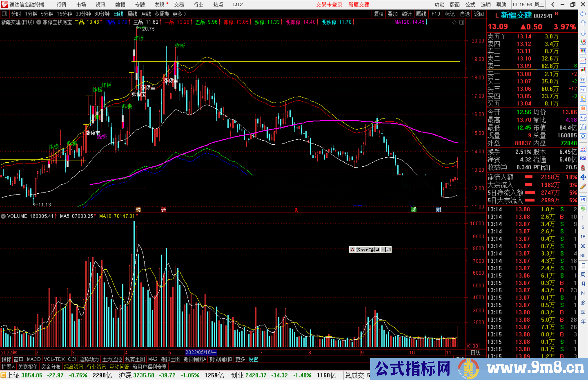Click 设置 in the indicator bar

click(x=253, y=360)
